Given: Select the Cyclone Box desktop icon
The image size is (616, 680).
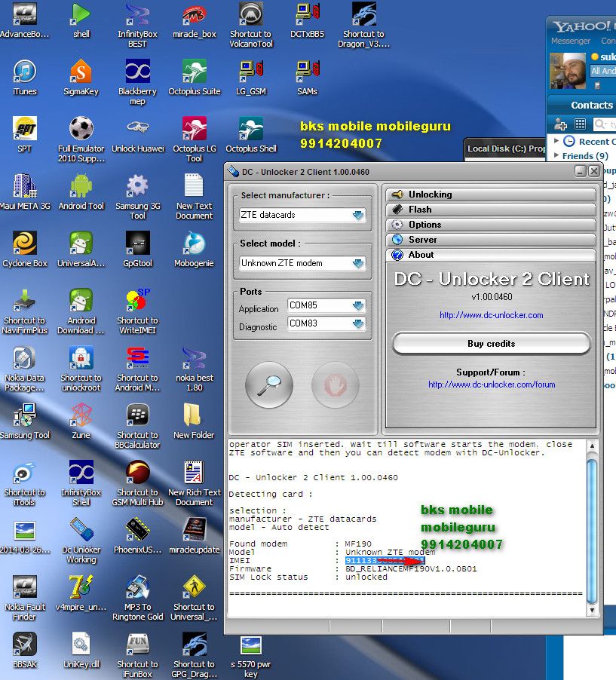Looking at the screenshot, I should pyautogui.click(x=25, y=250).
